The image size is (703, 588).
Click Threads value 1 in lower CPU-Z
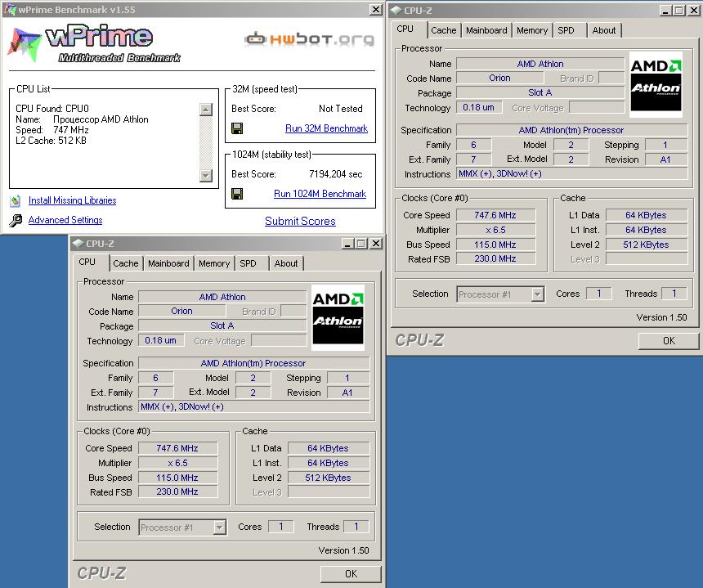(356, 527)
